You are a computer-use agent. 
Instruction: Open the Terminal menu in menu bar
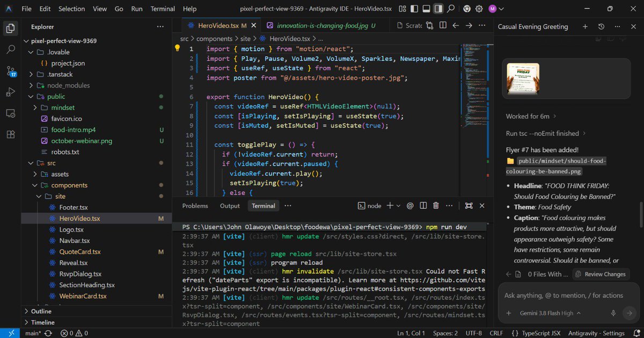click(x=163, y=9)
